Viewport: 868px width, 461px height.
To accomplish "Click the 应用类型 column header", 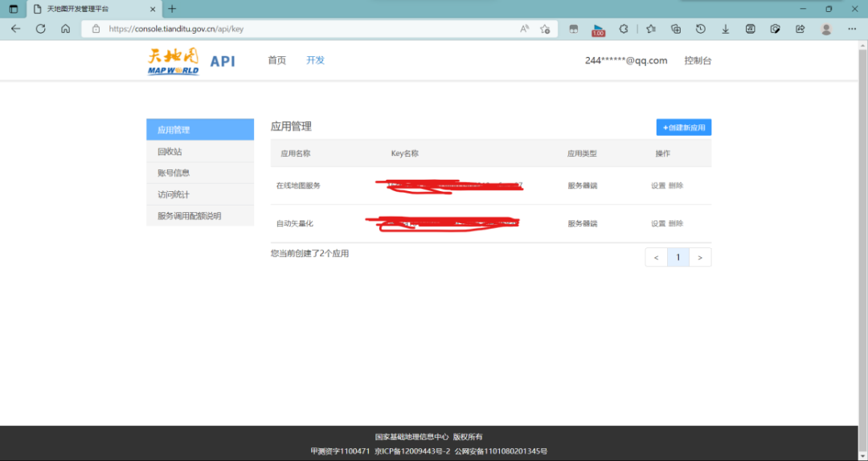I will click(582, 153).
